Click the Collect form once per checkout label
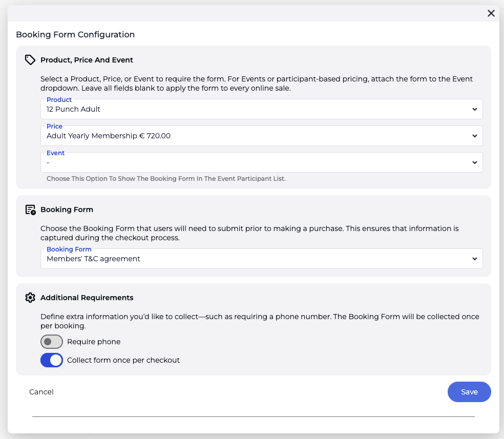The height and width of the screenshot is (439, 504). pos(123,360)
